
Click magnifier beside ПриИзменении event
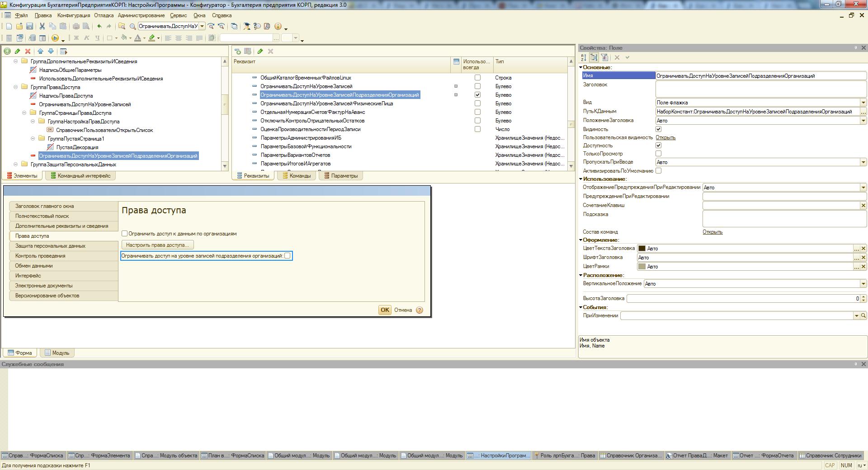pyautogui.click(x=863, y=316)
